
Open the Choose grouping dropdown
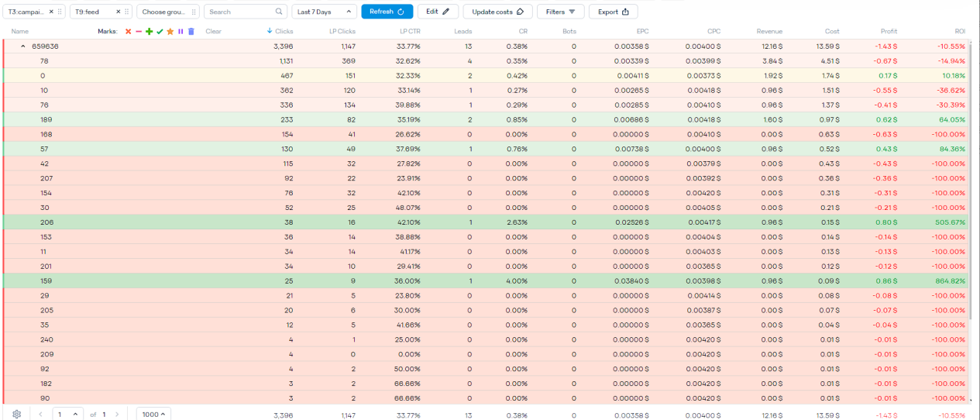coord(168,12)
